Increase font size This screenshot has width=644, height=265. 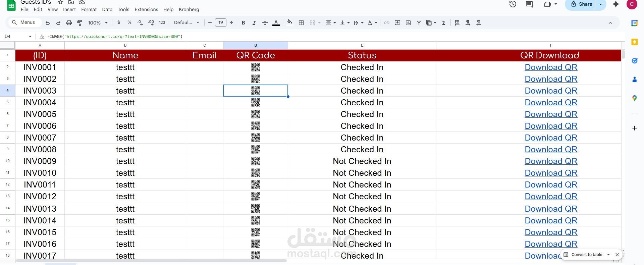click(x=231, y=22)
